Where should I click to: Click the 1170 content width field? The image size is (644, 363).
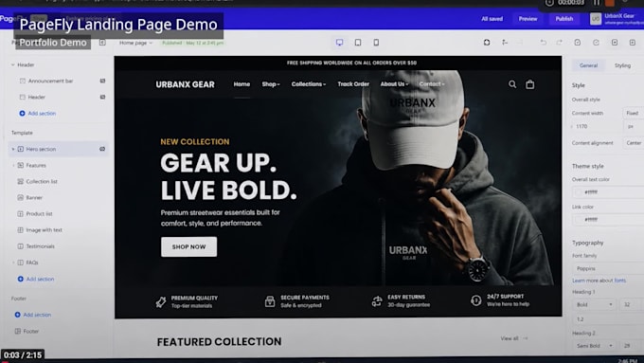597,127
